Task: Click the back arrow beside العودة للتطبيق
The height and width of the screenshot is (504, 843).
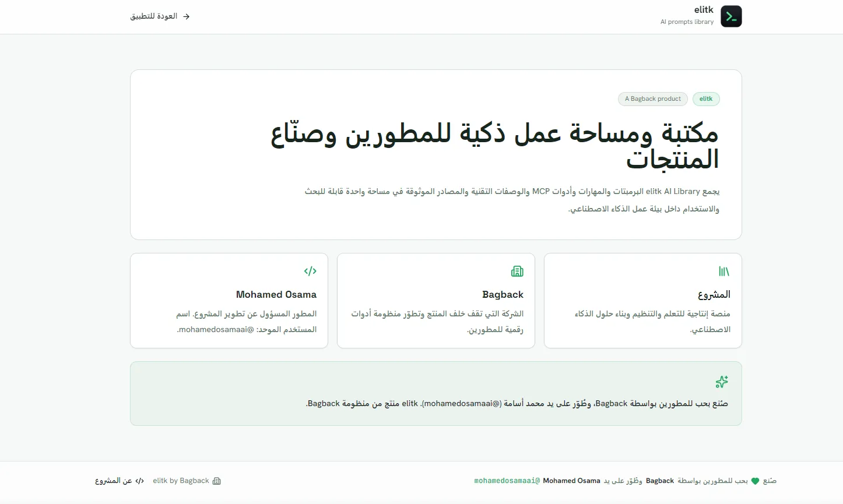Action: [187, 17]
